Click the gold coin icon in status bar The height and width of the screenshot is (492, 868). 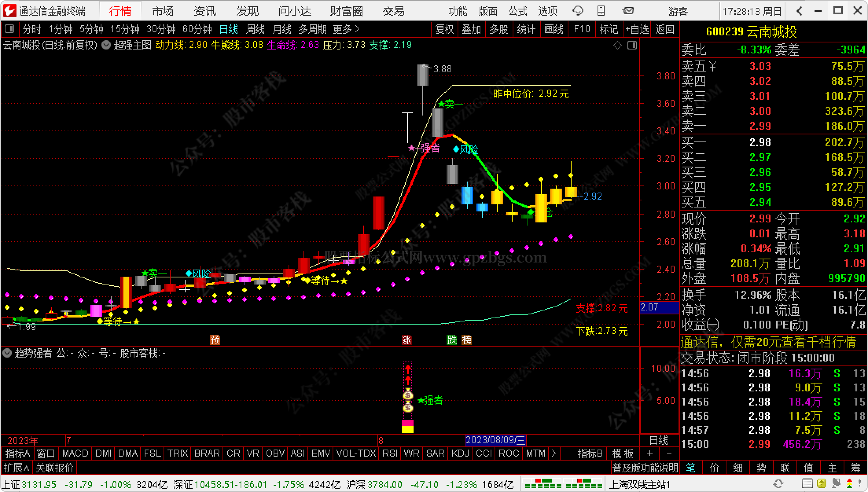click(821, 484)
